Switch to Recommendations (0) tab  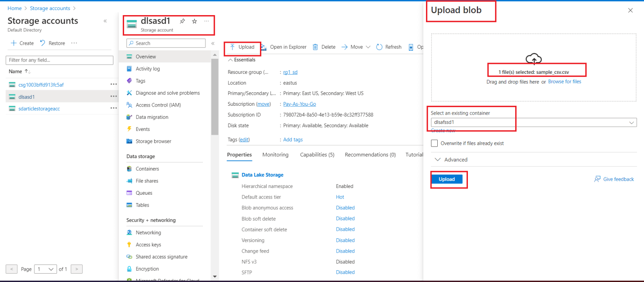click(370, 155)
